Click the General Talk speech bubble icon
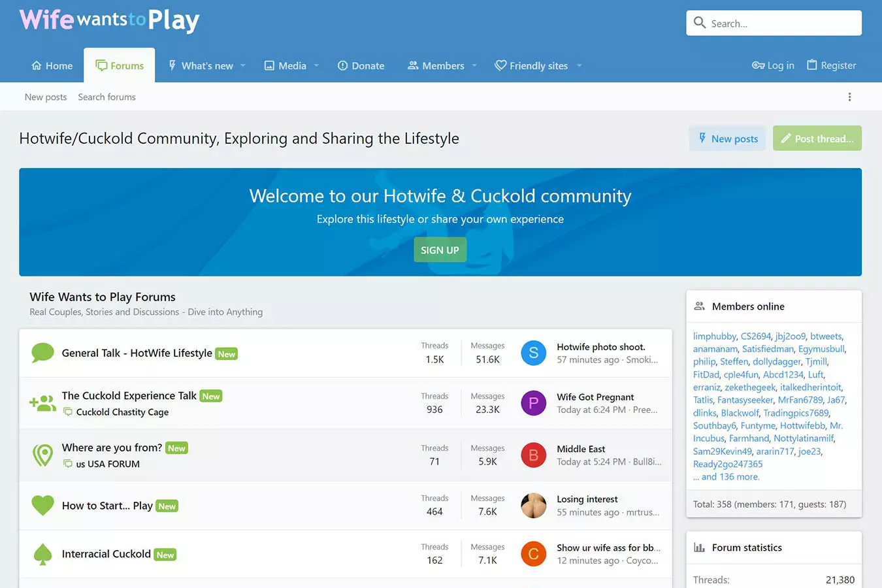The height and width of the screenshot is (588, 882). [42, 353]
